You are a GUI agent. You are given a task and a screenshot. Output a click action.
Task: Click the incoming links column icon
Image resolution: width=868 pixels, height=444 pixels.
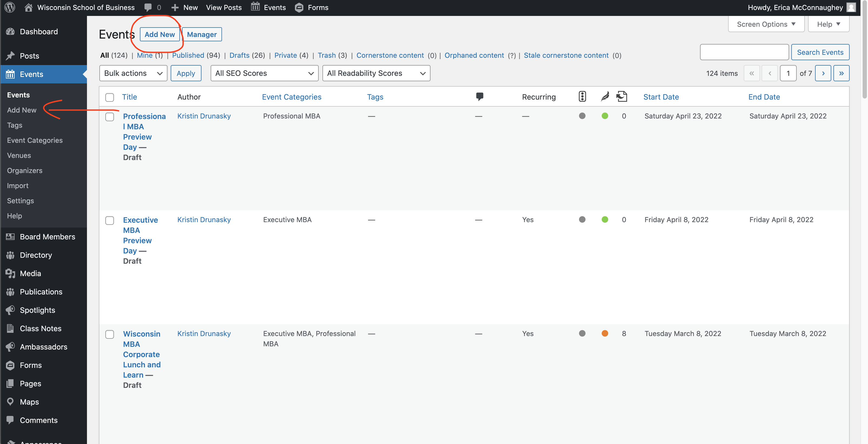click(x=622, y=97)
